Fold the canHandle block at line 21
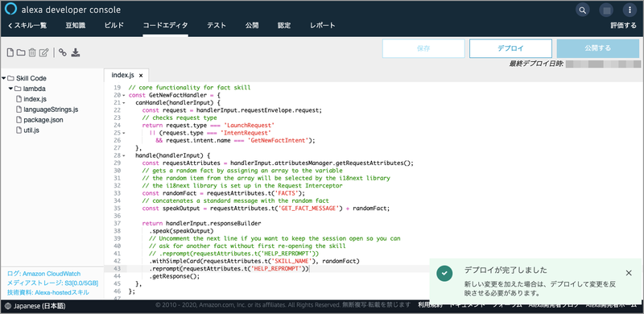Image resolution: width=644 pixels, height=314 pixels. (x=124, y=103)
